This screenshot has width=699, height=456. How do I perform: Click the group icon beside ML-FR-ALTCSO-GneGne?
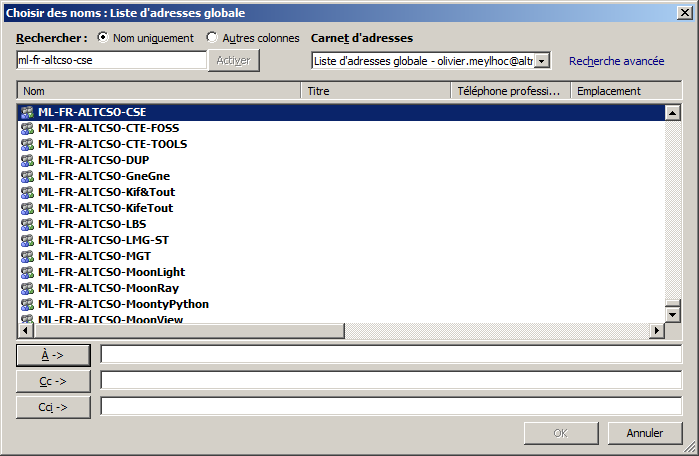click(x=27, y=176)
